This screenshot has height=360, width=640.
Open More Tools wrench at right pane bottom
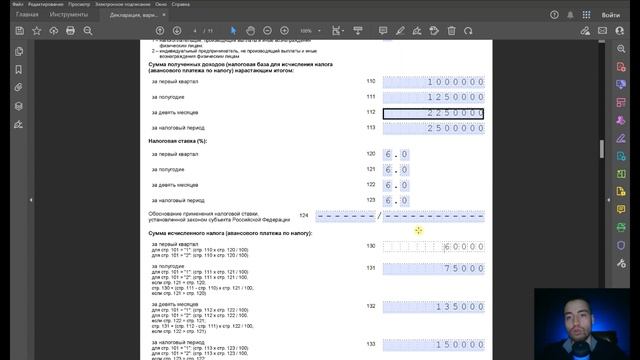tap(621, 263)
